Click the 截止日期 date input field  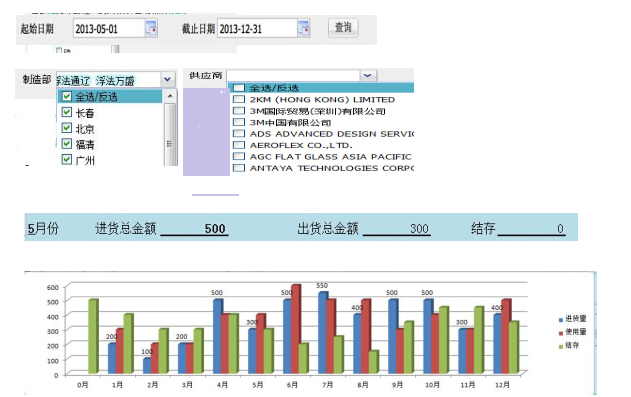[258, 29]
